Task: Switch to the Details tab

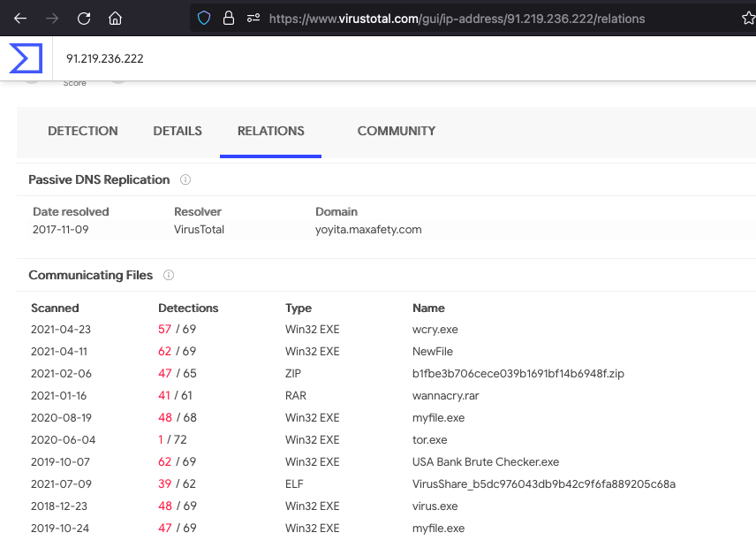Action: [178, 131]
